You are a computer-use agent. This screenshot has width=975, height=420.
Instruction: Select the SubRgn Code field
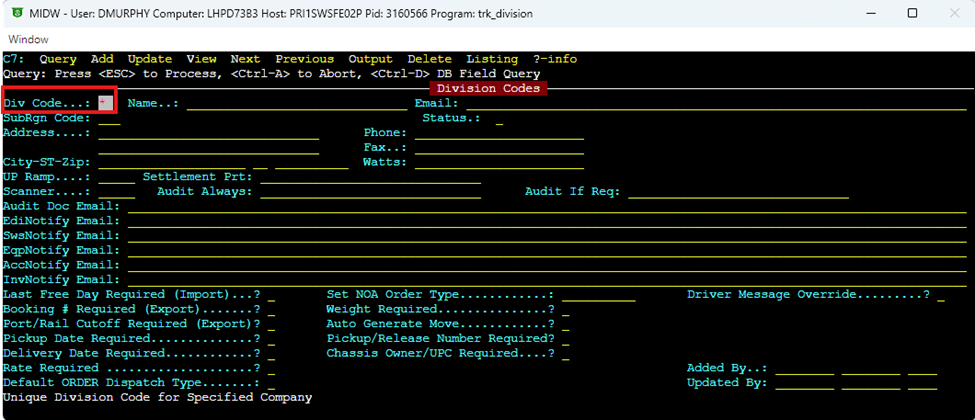(x=109, y=118)
